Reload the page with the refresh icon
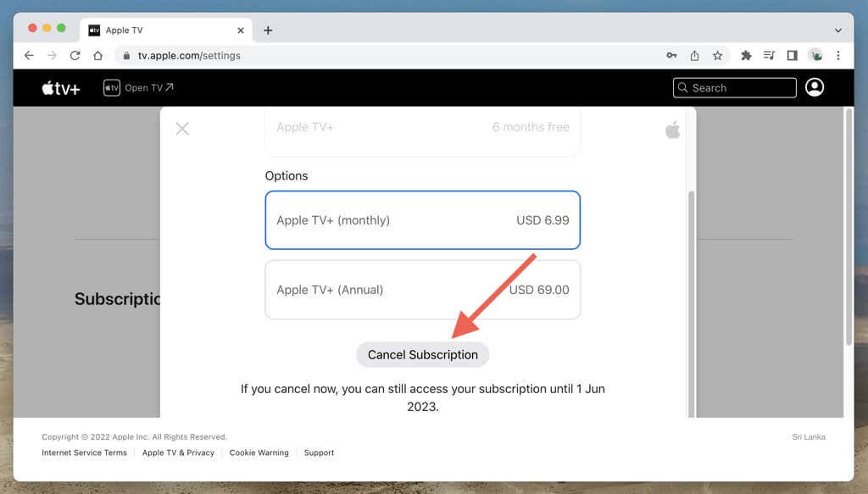The width and height of the screenshot is (868, 494). pos(75,55)
